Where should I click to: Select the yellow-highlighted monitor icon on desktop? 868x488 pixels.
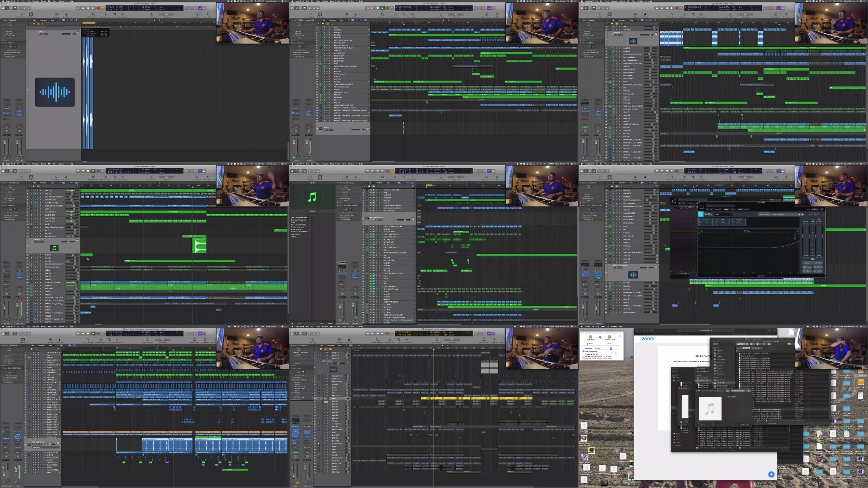(x=592, y=450)
